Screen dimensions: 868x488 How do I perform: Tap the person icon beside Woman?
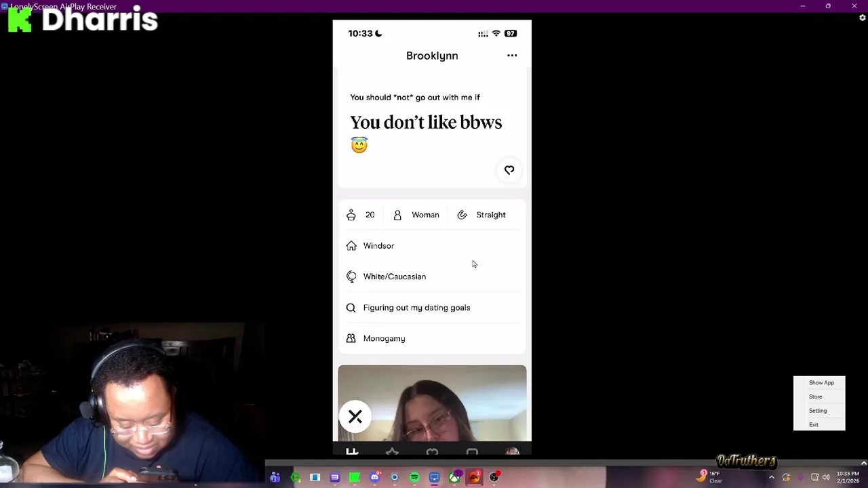coord(397,215)
